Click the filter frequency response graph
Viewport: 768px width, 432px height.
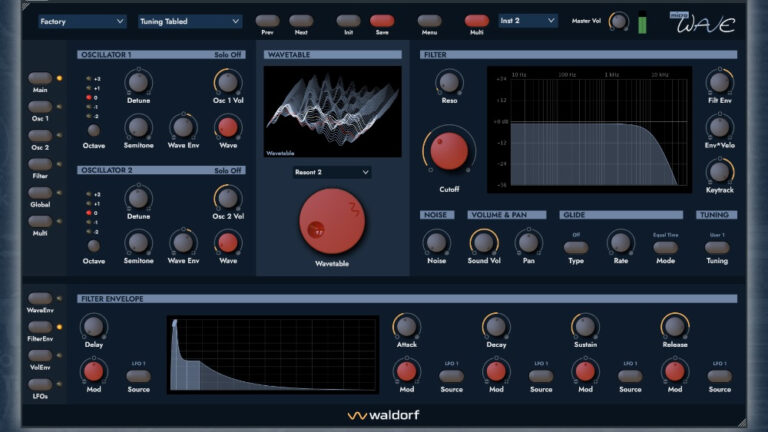589,129
